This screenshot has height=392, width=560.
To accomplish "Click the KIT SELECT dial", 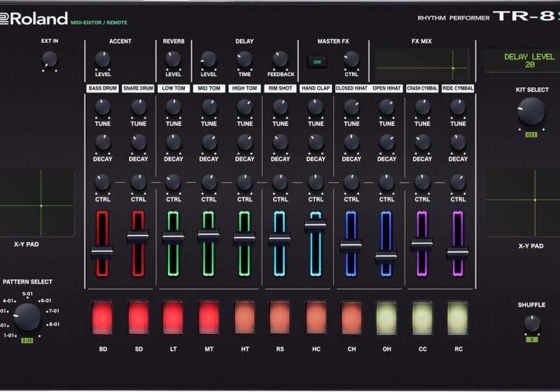I will [531, 111].
